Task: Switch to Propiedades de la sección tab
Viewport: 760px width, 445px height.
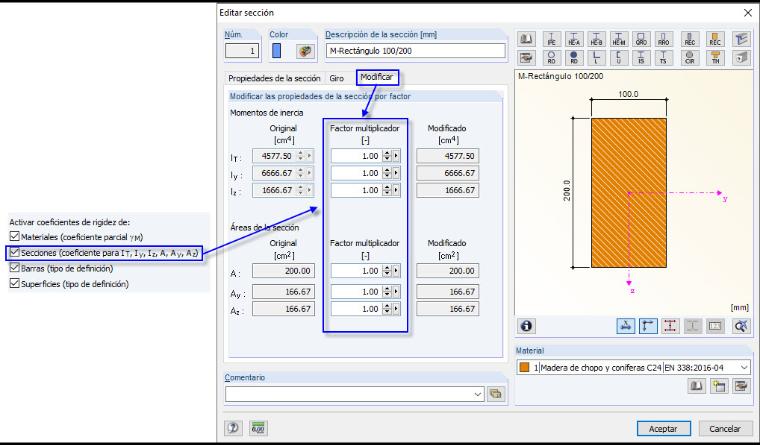Action: (x=274, y=78)
